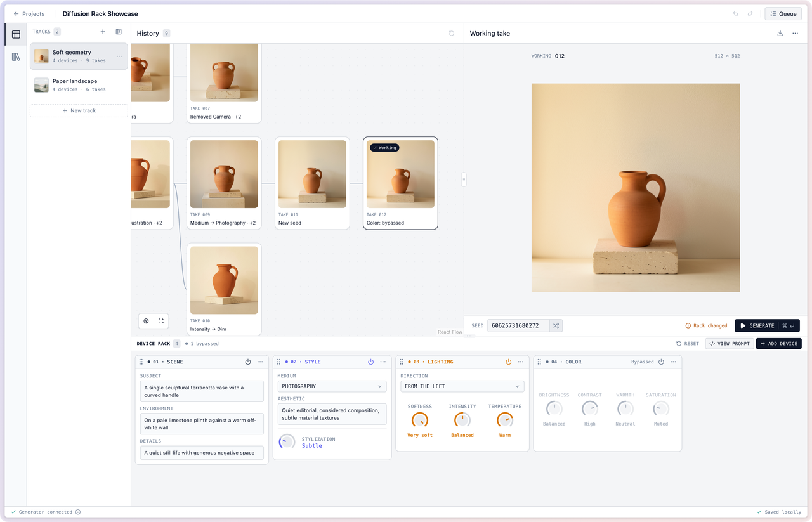
Task: Download the working take
Action: point(780,34)
